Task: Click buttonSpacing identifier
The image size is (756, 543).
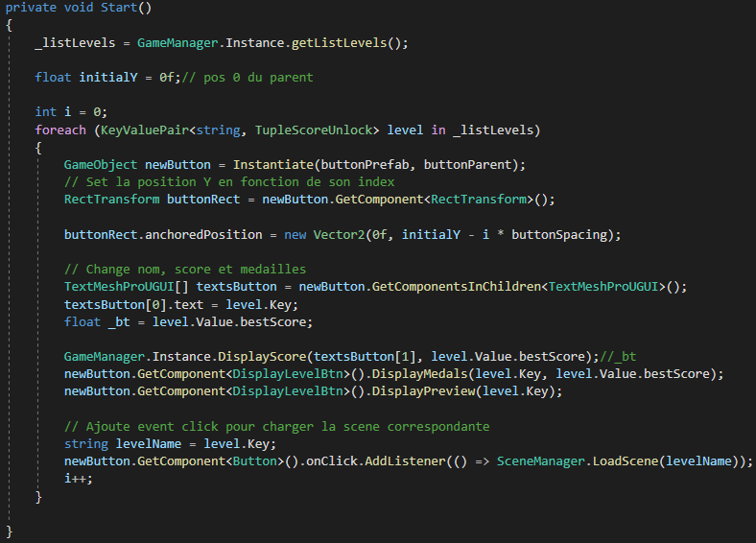Action: click(x=559, y=235)
